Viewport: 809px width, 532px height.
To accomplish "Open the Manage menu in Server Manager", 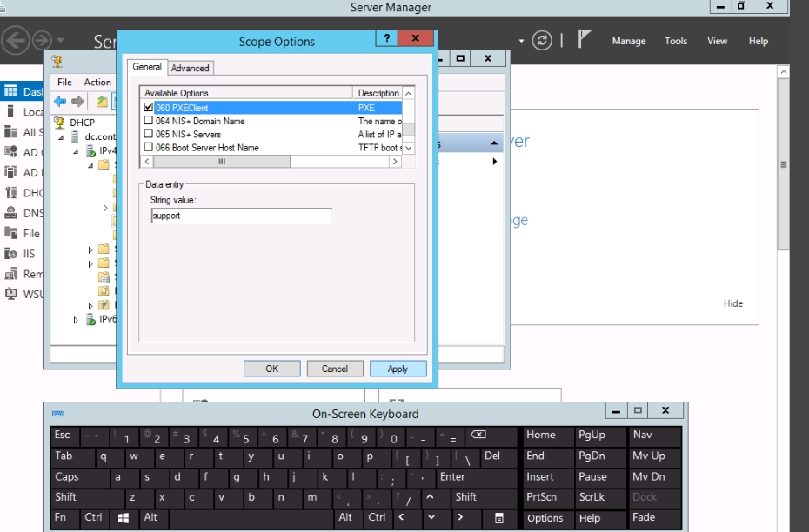I will [x=629, y=41].
